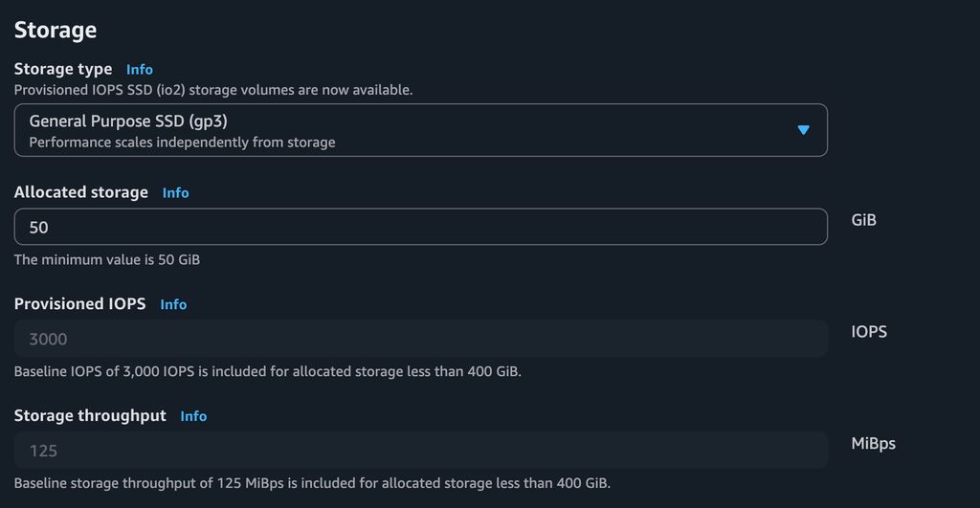Screen dimensions: 980x508
Task: Open Info link next to Storage type
Action: click(140, 70)
